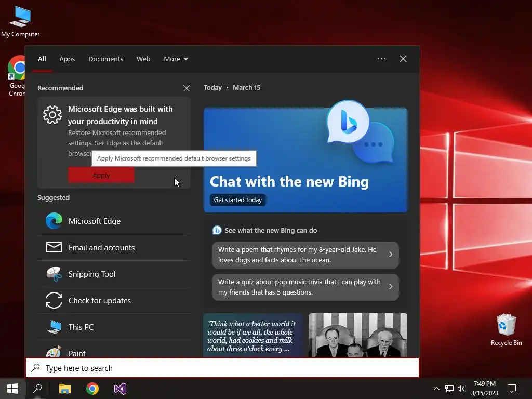
Task: Launch Snipping Tool from suggestions
Action: click(x=114, y=274)
